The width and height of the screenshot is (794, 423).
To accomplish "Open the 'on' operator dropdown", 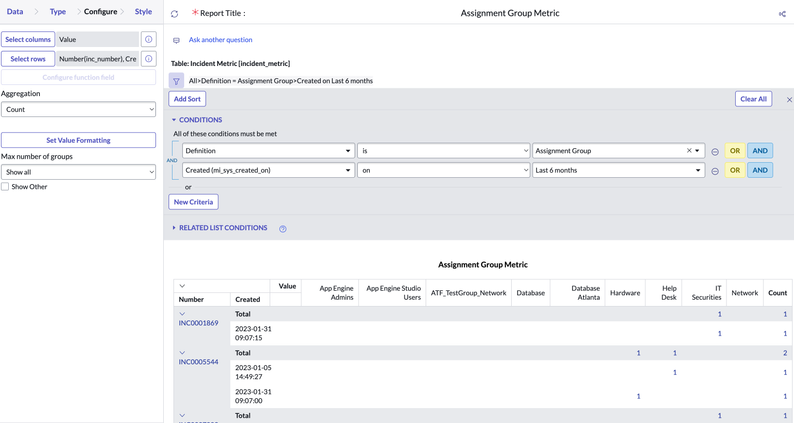I will click(444, 170).
